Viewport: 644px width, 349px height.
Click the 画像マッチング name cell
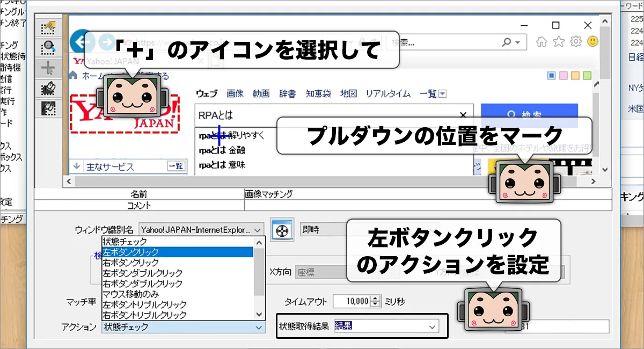pos(427,194)
